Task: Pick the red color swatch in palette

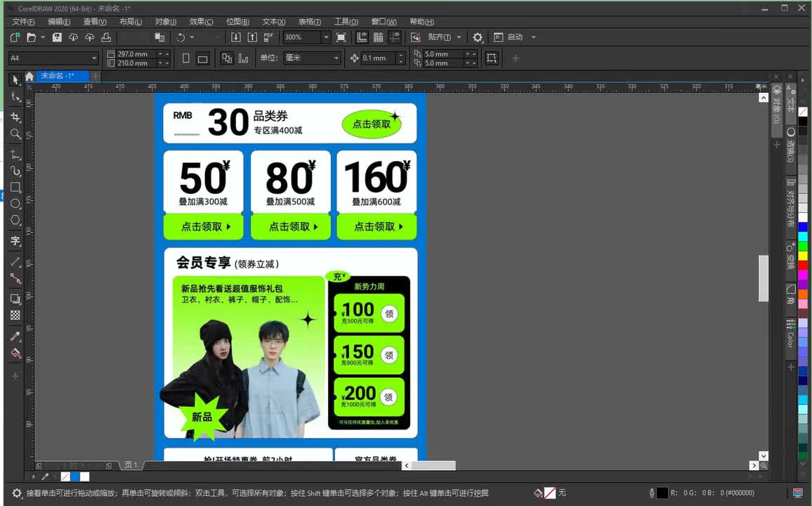Action: (x=803, y=265)
